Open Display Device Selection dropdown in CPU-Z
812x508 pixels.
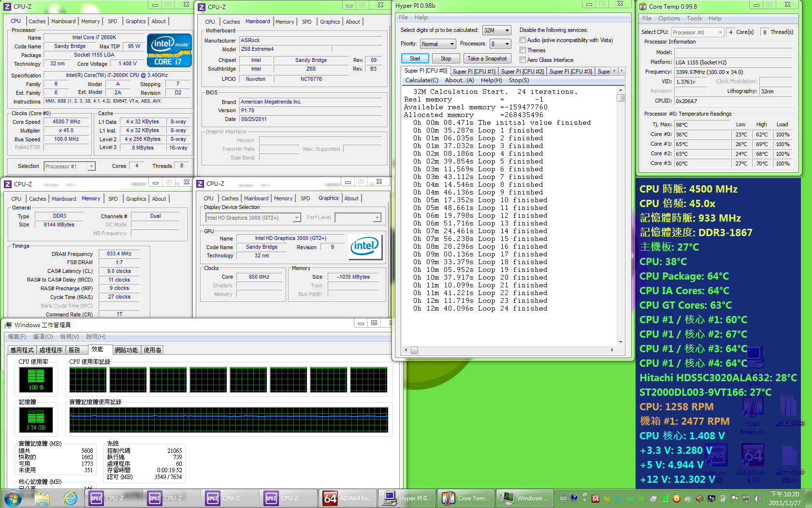(253, 218)
